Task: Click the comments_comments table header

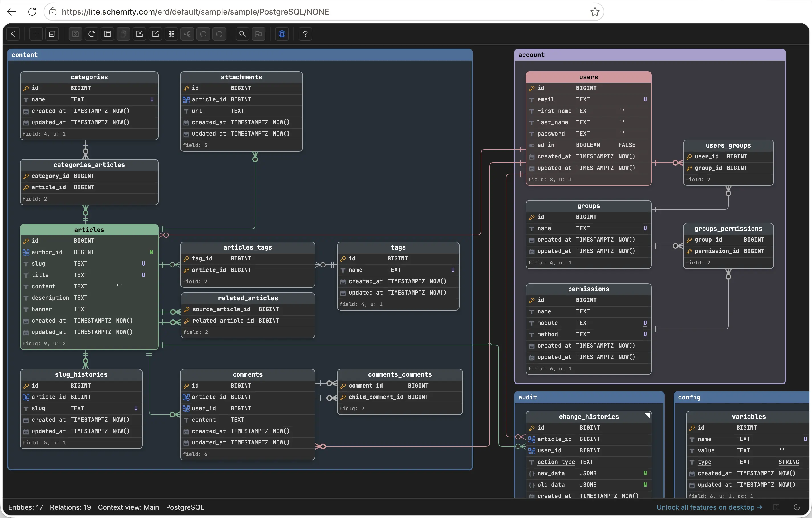Action: (400, 374)
